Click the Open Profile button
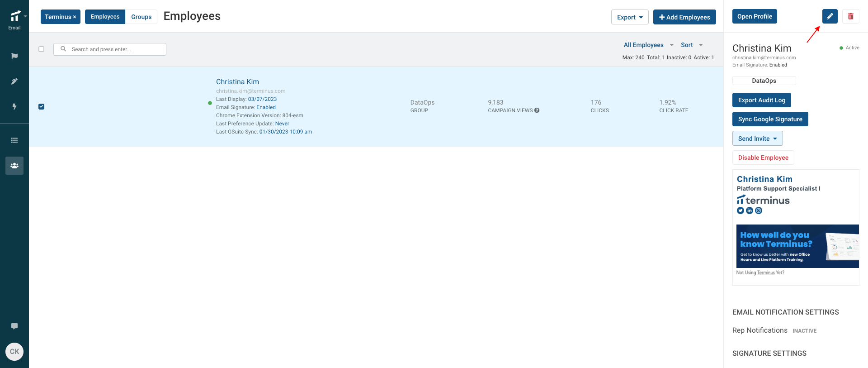 [x=755, y=16]
